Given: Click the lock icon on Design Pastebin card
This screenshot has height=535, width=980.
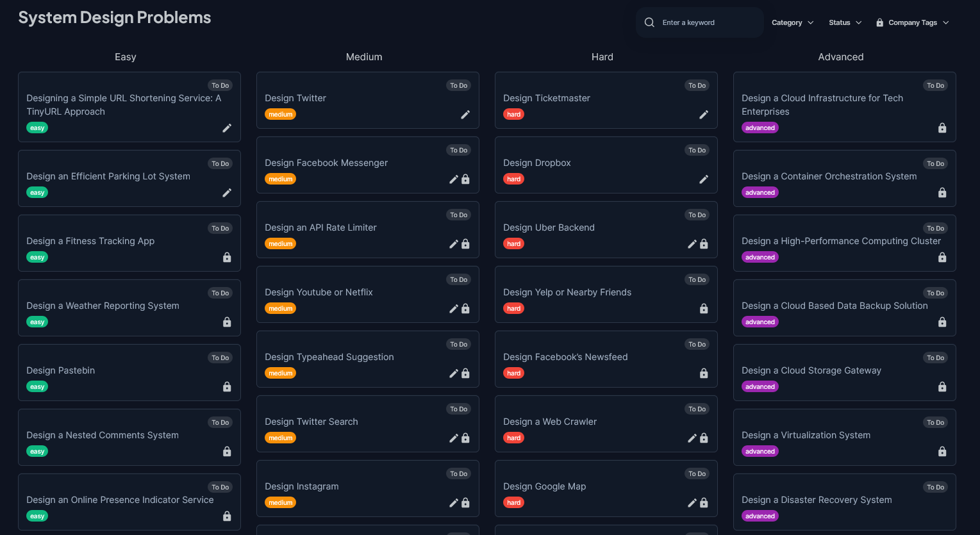Looking at the screenshot, I should [227, 387].
